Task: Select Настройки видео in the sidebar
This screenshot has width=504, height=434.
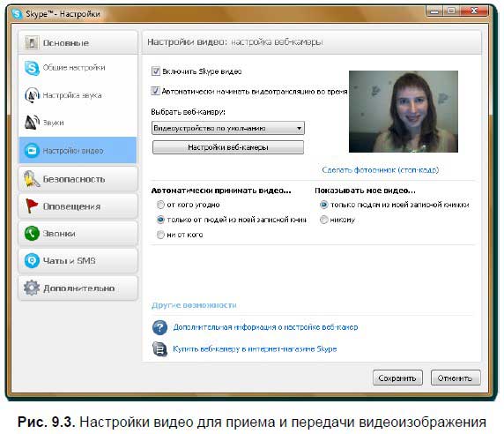Action: point(78,150)
